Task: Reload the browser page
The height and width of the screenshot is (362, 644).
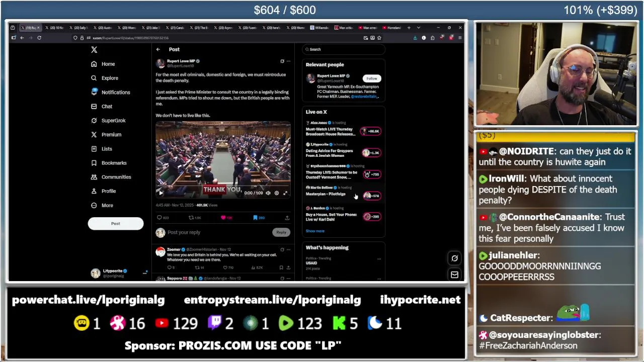Action: 39,38
